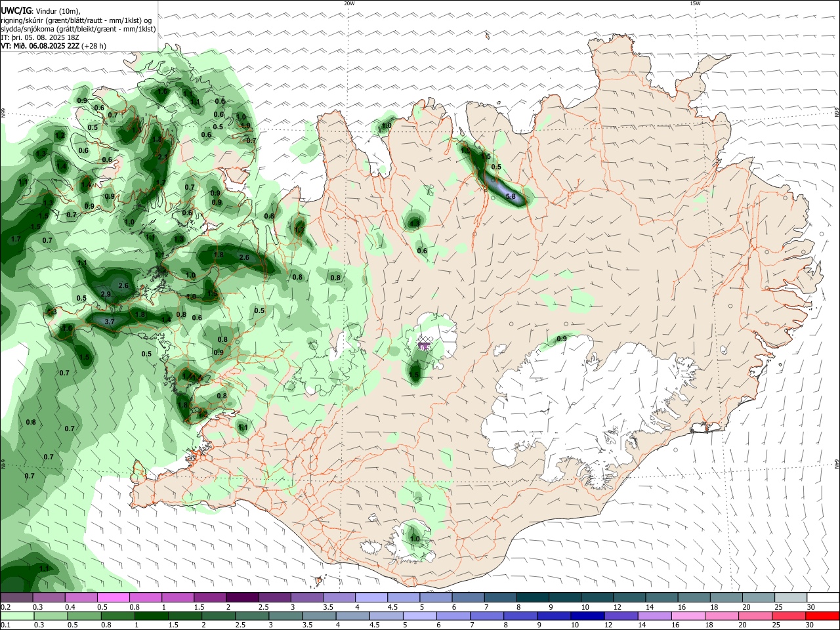Click the 1.0 value on the southern glacier

point(415,539)
